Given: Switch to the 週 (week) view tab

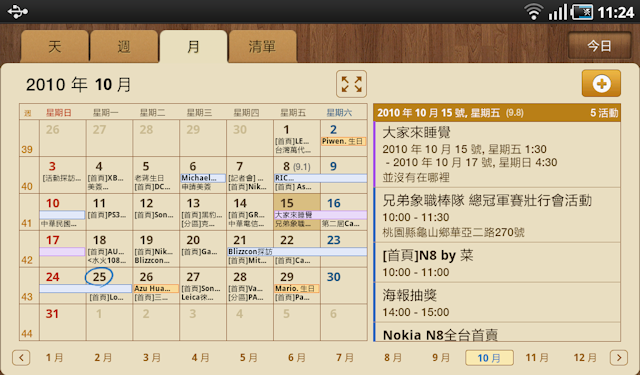Looking at the screenshot, I should (x=124, y=46).
